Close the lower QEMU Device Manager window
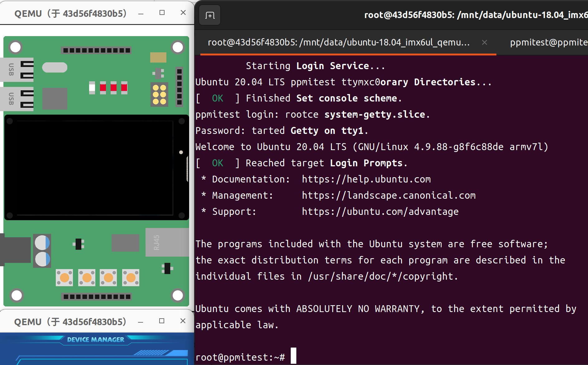 (183, 321)
